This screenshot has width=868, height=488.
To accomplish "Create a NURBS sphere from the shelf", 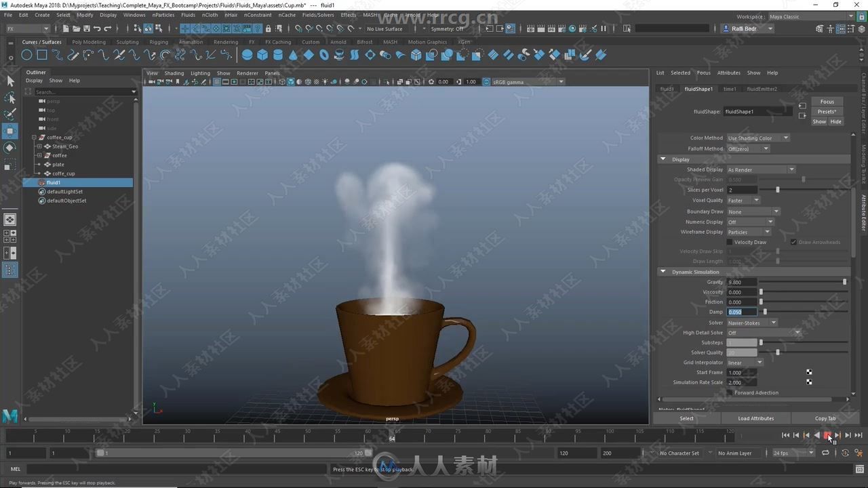I will [x=247, y=55].
